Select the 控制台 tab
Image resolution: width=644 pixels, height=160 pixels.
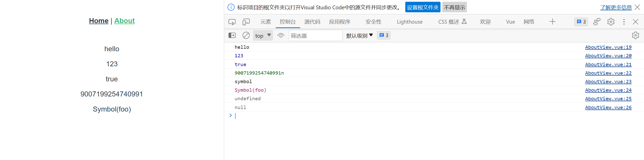point(288,22)
